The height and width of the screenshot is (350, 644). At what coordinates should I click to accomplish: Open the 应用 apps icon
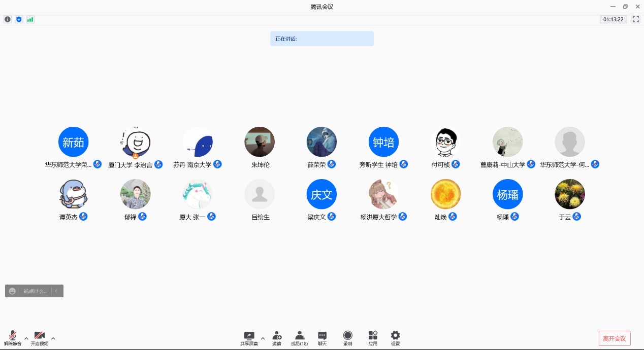coord(373,338)
